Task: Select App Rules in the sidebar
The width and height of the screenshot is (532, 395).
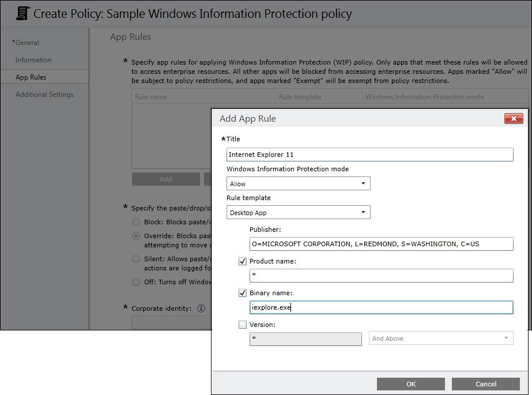Action: pyautogui.click(x=31, y=77)
